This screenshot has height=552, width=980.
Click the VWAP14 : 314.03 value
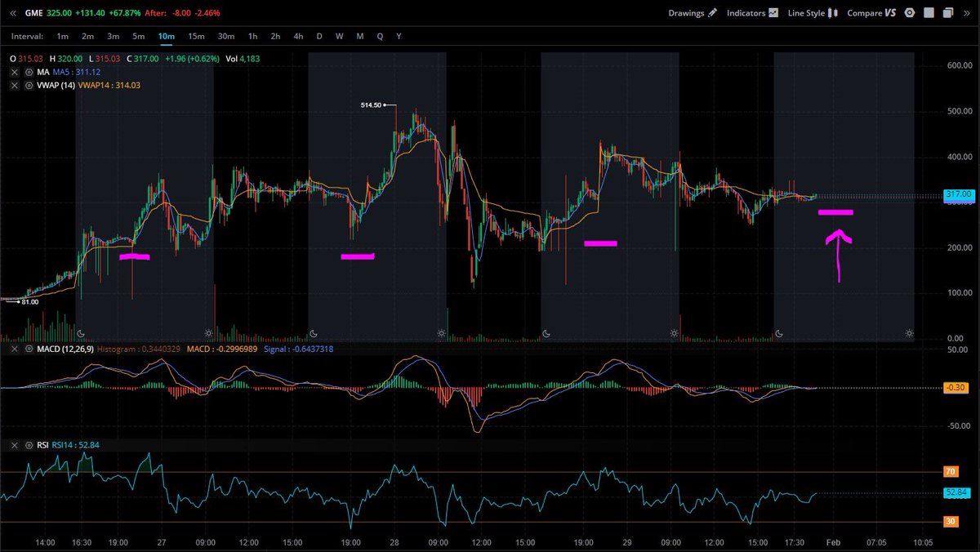pyautogui.click(x=110, y=85)
